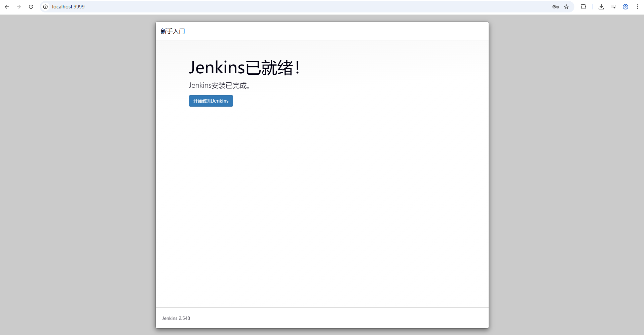
Task: Open the browser Extensions puzzle icon
Action: [583, 7]
